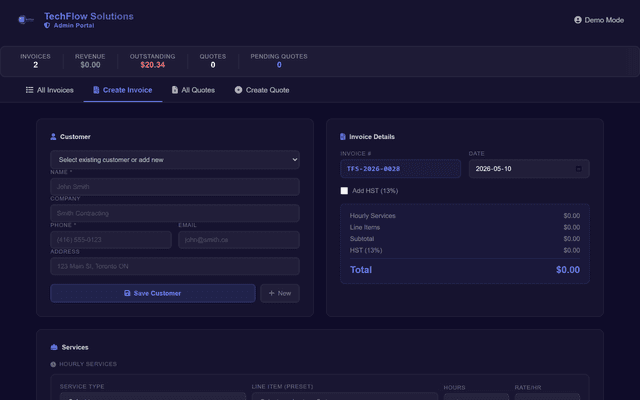This screenshot has height=400, width=640.
Task: Click the TechFlow Solutions logo icon
Action: [x=26, y=20]
